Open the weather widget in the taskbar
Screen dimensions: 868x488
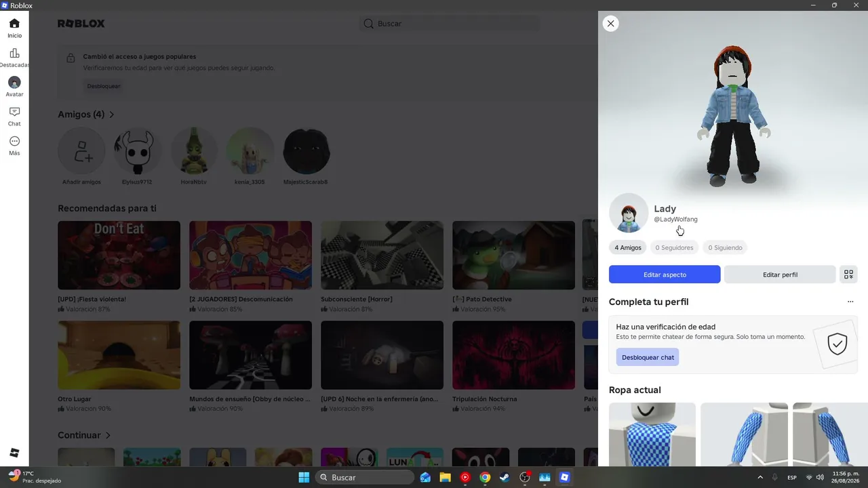[x=35, y=477]
